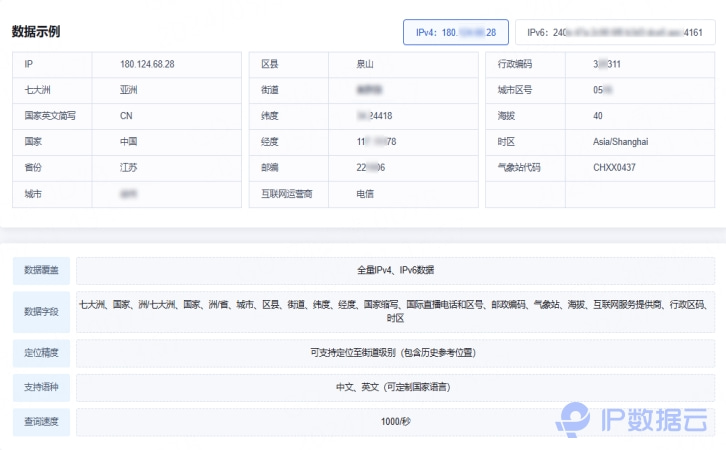Click the 城市 label in first table
Viewport: 726px width, 450px height.
pyautogui.click(x=33, y=194)
